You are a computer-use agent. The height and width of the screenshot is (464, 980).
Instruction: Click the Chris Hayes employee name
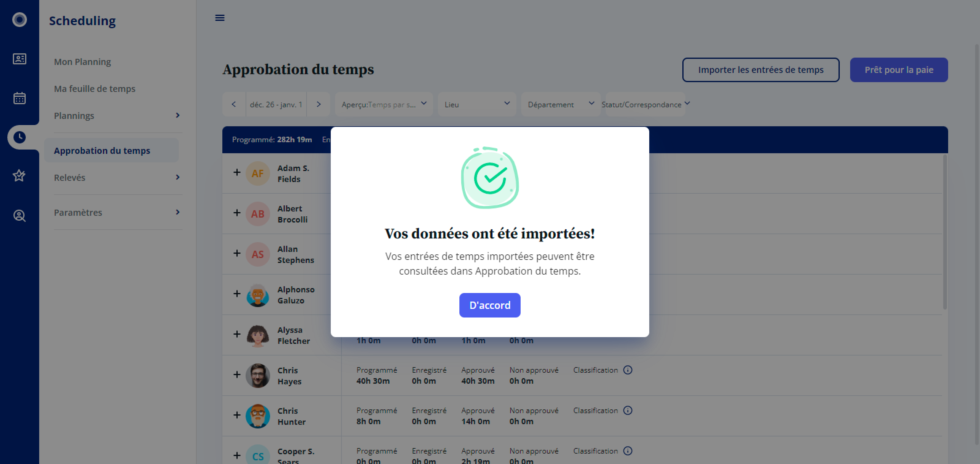point(289,376)
